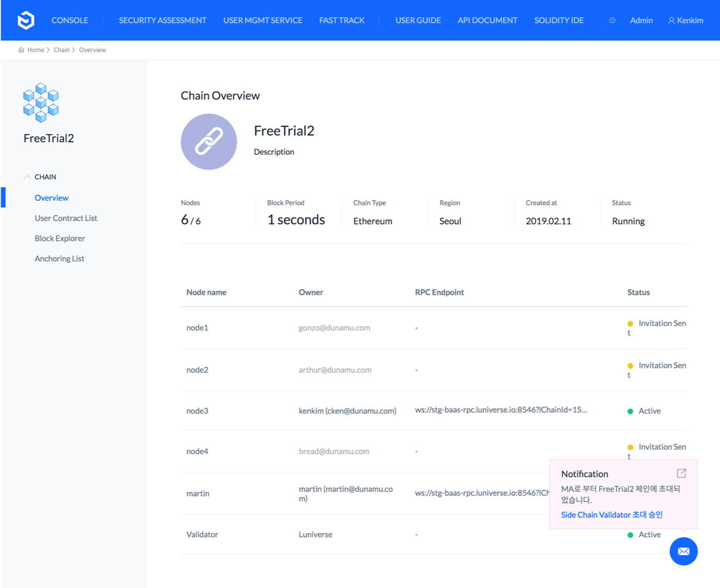Viewport: 720px width, 588px height.
Task: Click Admin in the top bar
Action: [x=641, y=20]
